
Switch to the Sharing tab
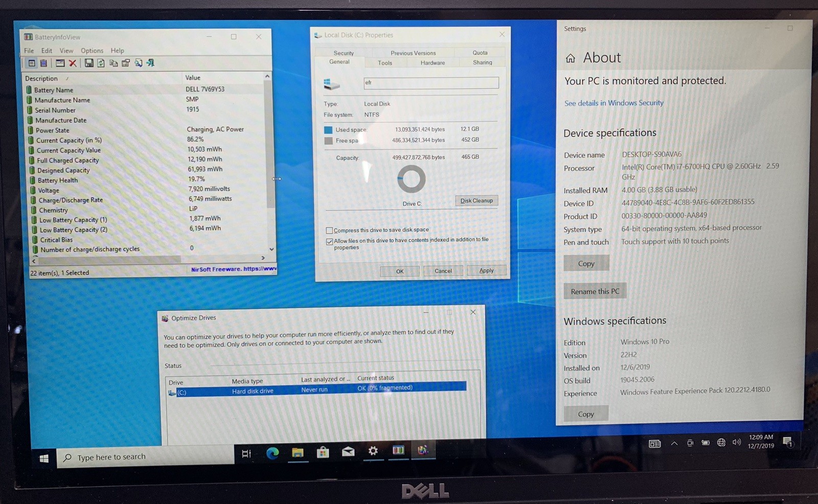pos(482,62)
